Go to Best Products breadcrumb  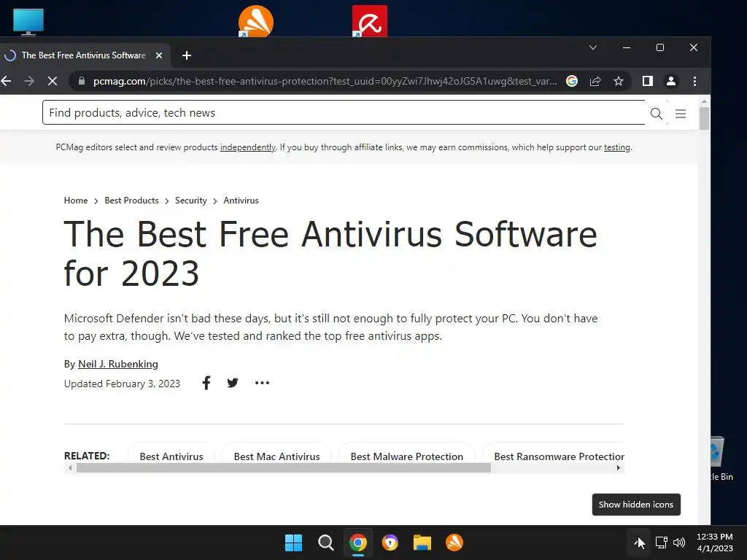click(131, 201)
